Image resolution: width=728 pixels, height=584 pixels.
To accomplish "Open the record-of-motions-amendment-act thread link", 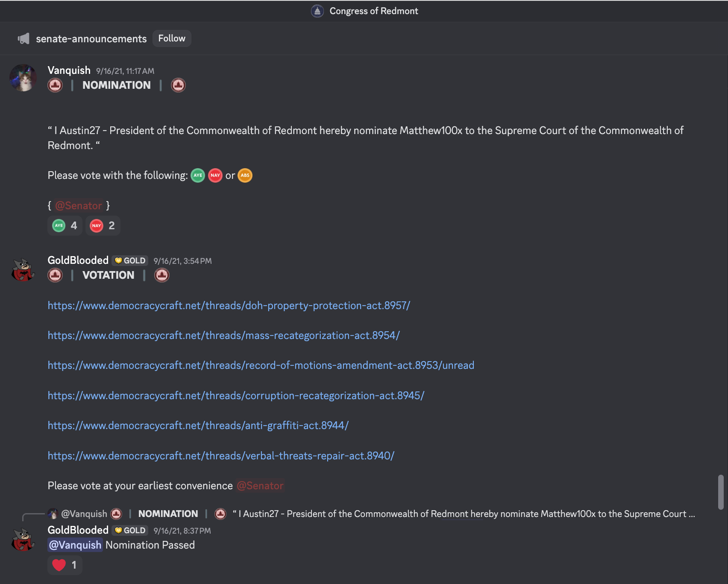I will click(261, 365).
